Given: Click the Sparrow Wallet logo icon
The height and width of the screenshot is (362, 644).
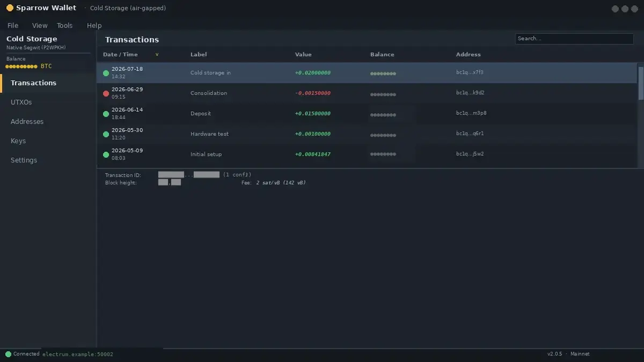Looking at the screenshot, I should click(10, 8).
